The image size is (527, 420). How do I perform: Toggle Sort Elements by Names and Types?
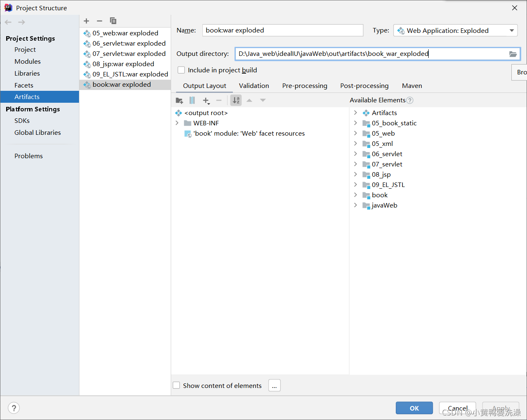[x=236, y=100]
